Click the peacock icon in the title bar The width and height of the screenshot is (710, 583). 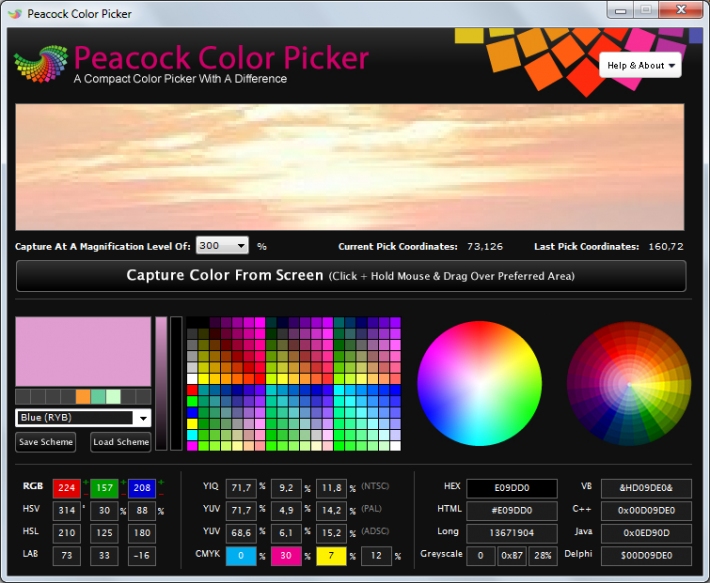click(15, 14)
